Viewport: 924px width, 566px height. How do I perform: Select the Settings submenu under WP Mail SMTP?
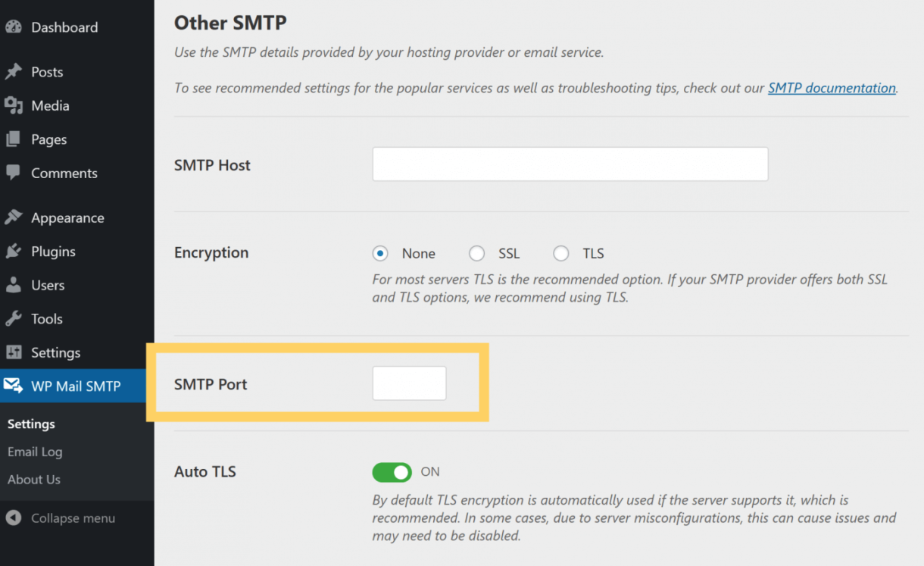31,424
